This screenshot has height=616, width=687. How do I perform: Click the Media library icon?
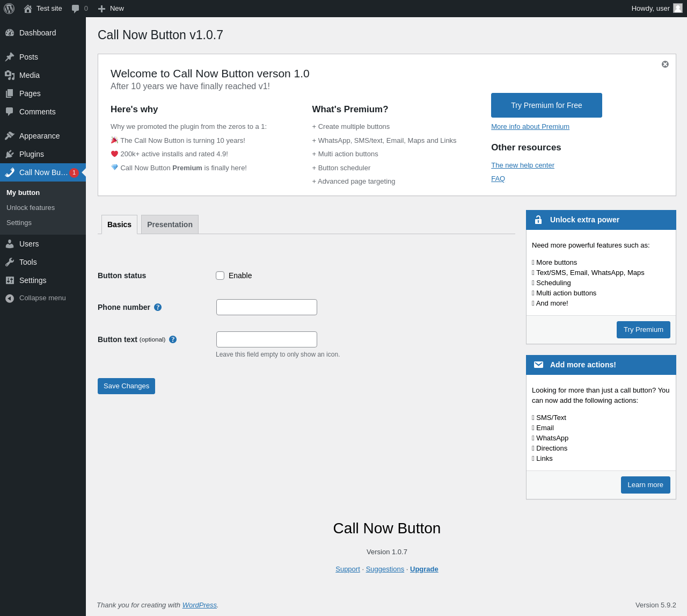click(10, 75)
